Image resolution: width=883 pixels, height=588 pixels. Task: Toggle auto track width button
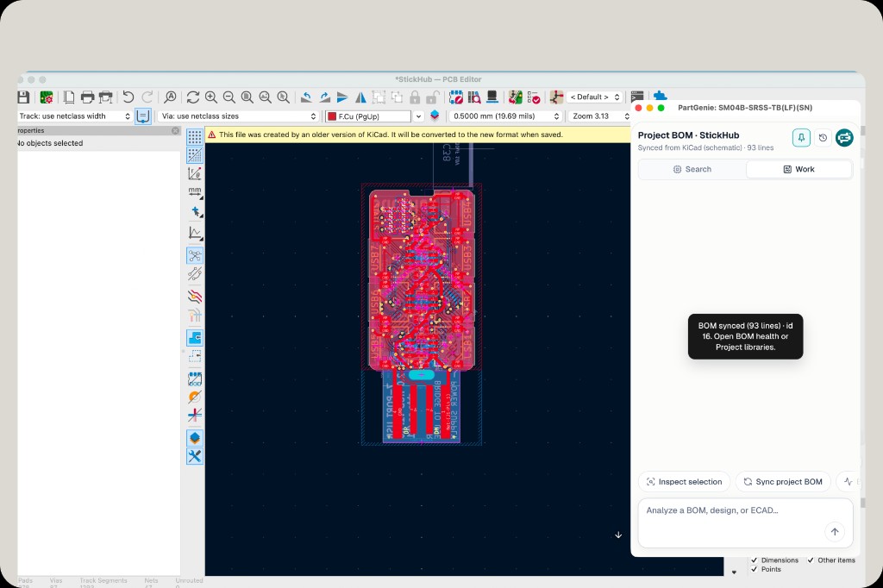[143, 116]
